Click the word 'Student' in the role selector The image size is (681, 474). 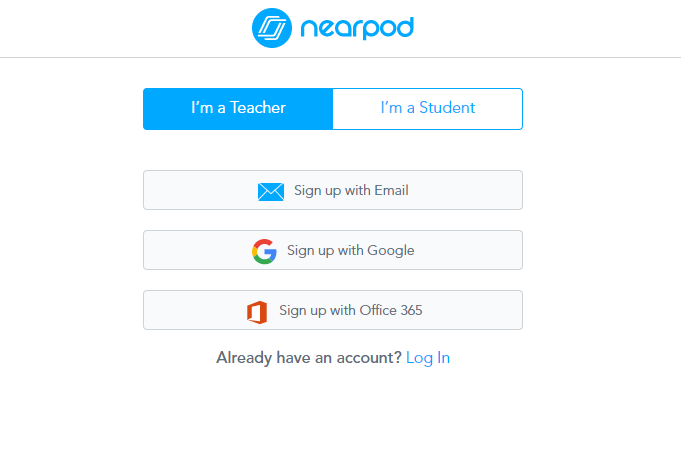pyautogui.click(x=447, y=109)
